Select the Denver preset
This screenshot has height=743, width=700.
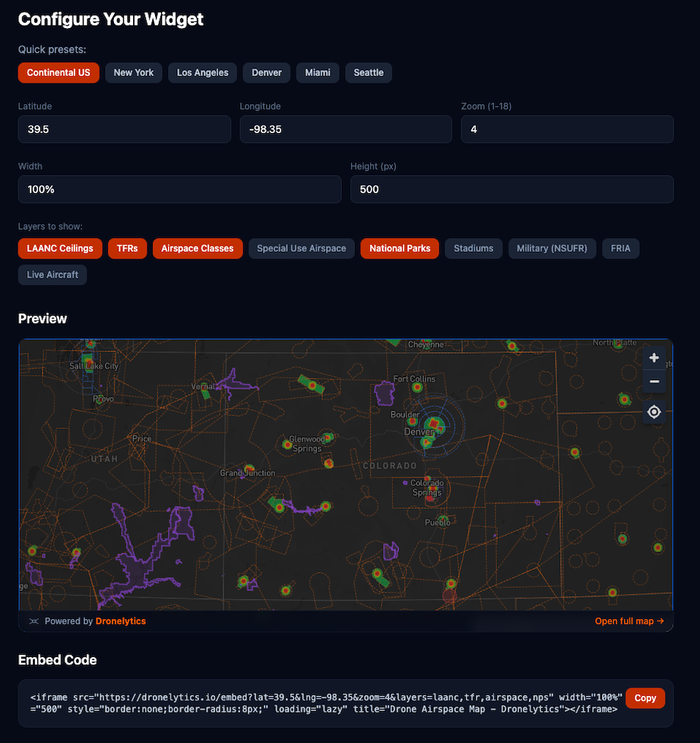(267, 72)
